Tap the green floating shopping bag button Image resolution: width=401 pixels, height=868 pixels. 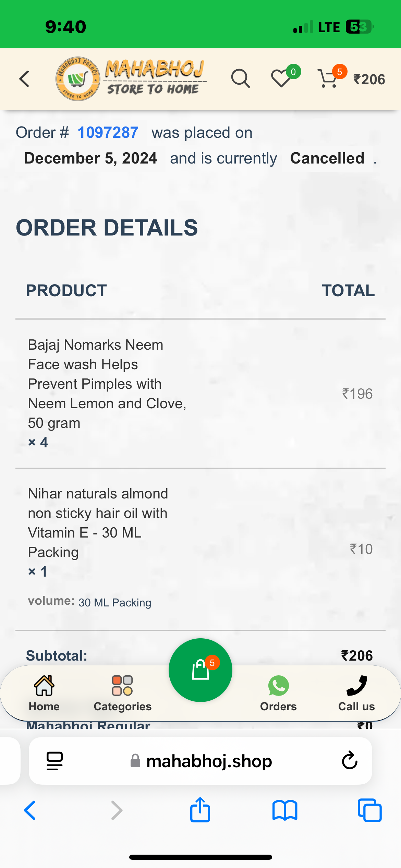200,670
